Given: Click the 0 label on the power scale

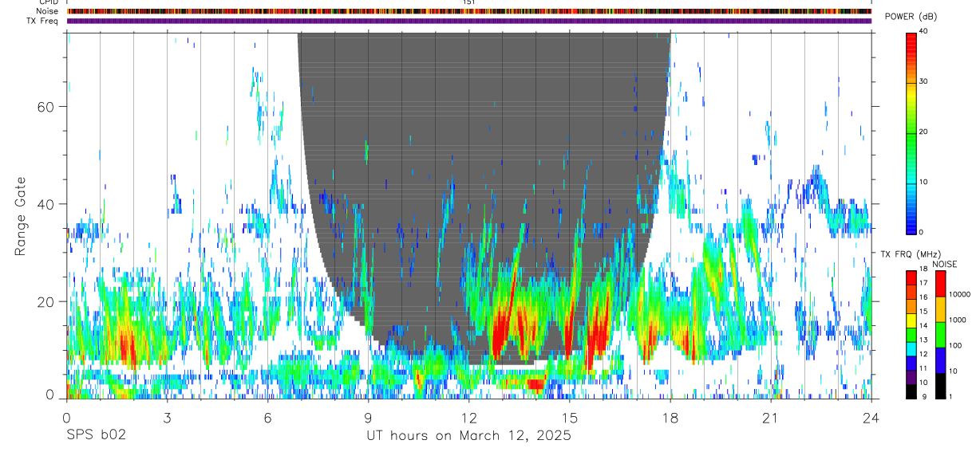Looking at the screenshot, I should 921,232.
